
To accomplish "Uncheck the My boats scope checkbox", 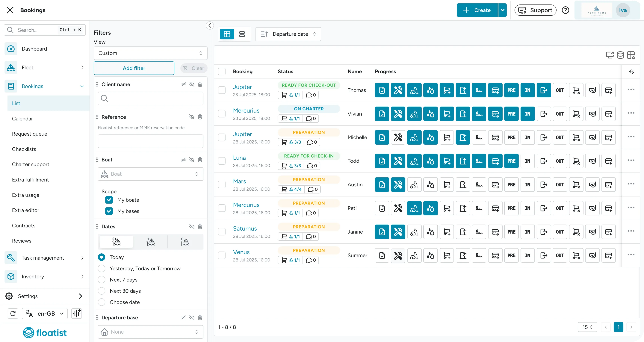I will pos(109,200).
